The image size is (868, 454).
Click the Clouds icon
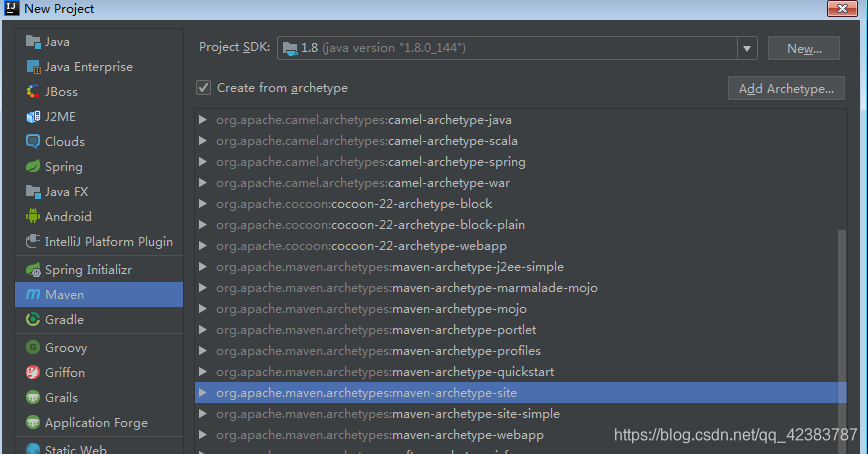[33, 141]
